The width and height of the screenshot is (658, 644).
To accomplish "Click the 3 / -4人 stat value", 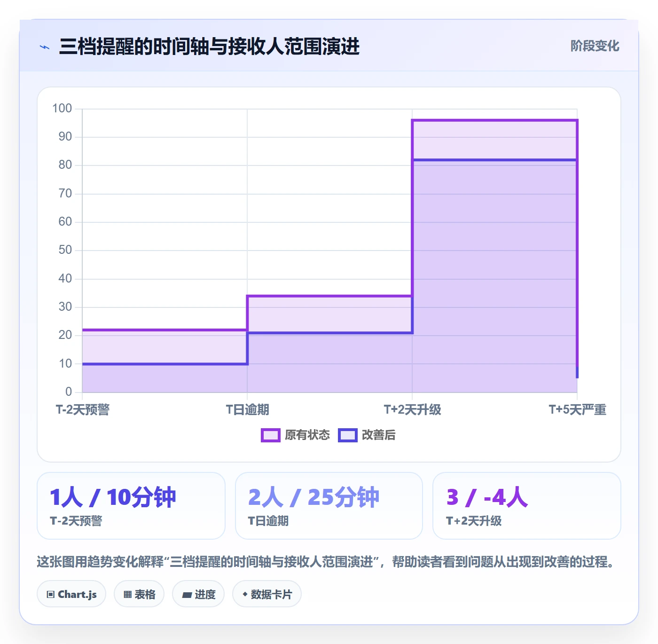I will [x=487, y=497].
